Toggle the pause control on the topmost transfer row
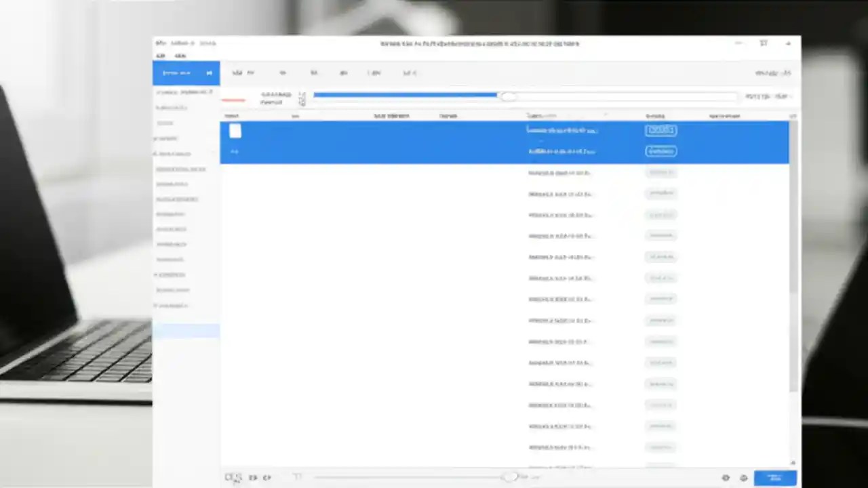This screenshot has width=868, height=488. [660, 130]
